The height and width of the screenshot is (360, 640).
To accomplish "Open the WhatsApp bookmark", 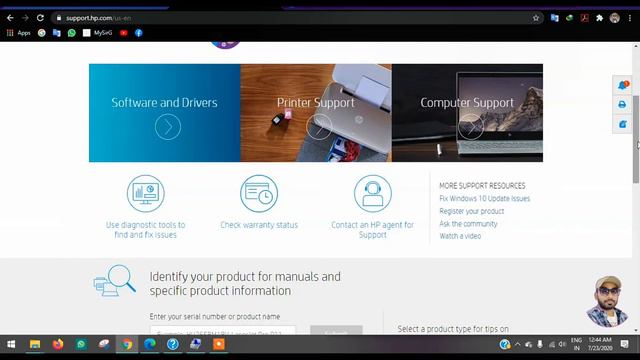I will click(x=72, y=33).
